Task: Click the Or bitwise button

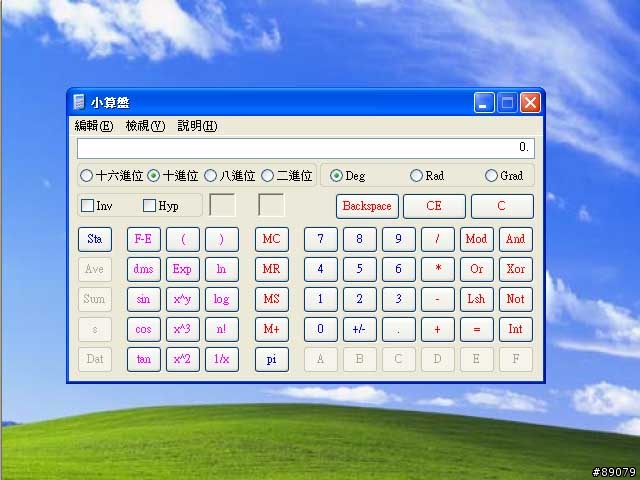Action: pyautogui.click(x=477, y=269)
